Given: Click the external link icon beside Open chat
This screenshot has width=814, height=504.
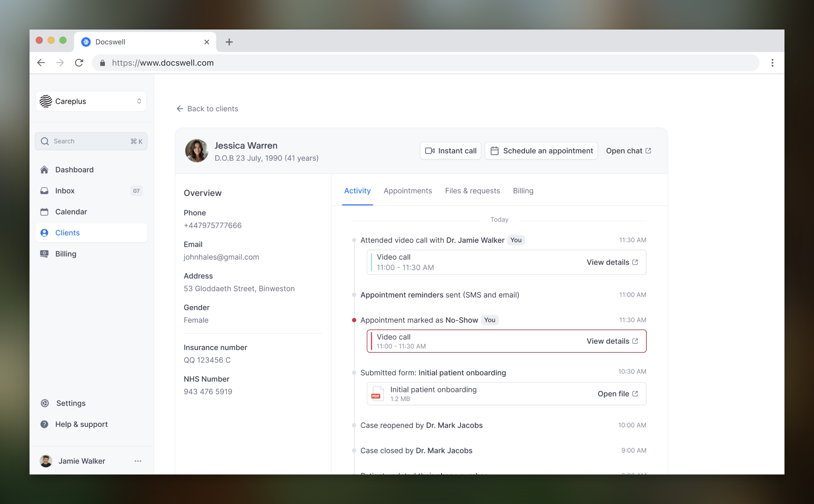Looking at the screenshot, I should pos(648,151).
